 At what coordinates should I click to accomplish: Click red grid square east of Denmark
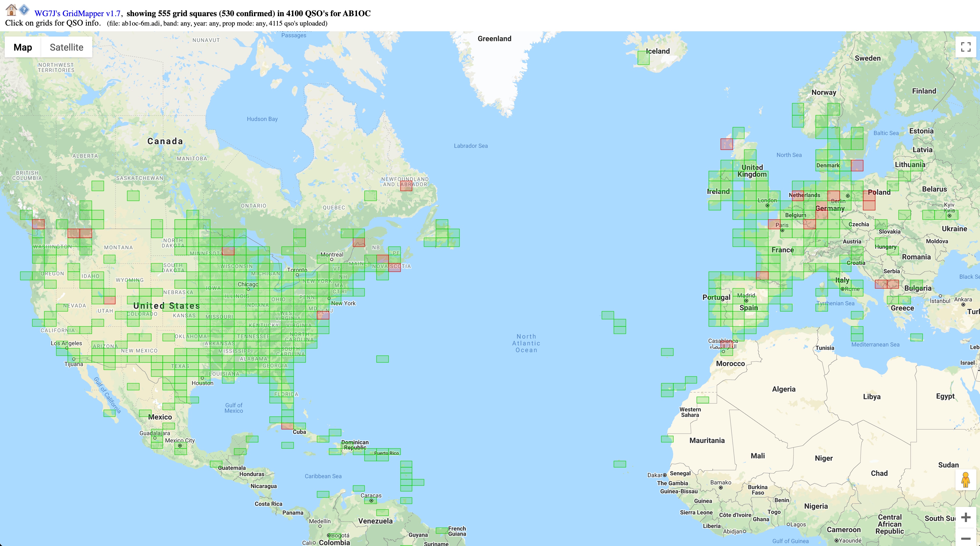point(857,166)
